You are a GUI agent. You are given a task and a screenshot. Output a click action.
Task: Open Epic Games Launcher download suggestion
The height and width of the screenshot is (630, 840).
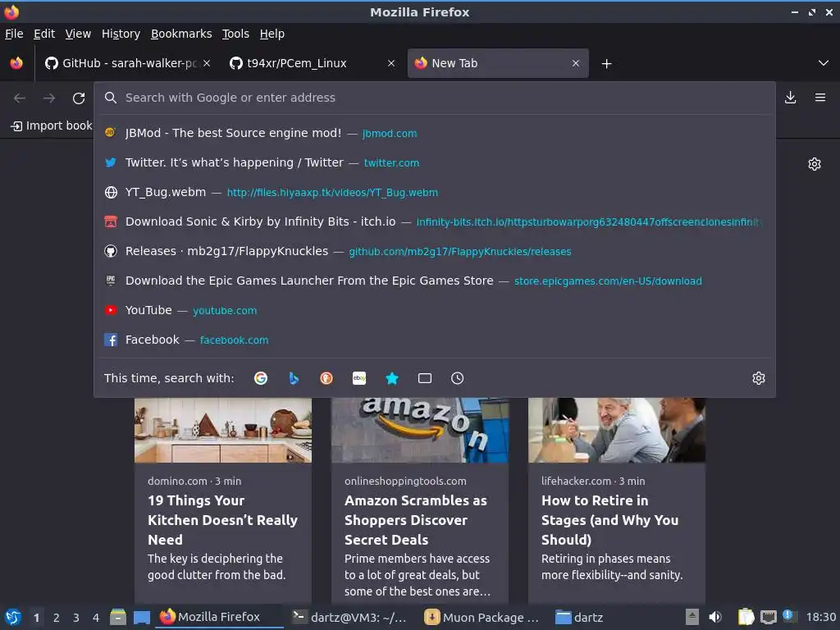[435, 281]
